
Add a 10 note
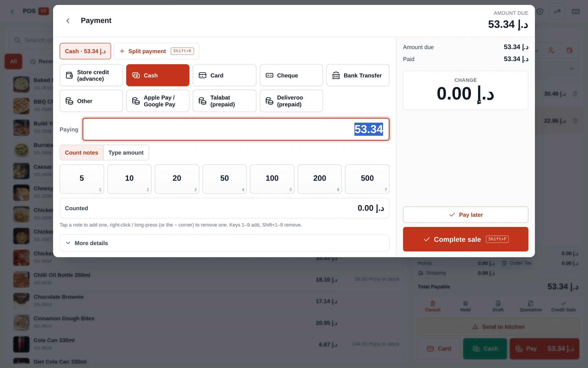click(x=129, y=179)
